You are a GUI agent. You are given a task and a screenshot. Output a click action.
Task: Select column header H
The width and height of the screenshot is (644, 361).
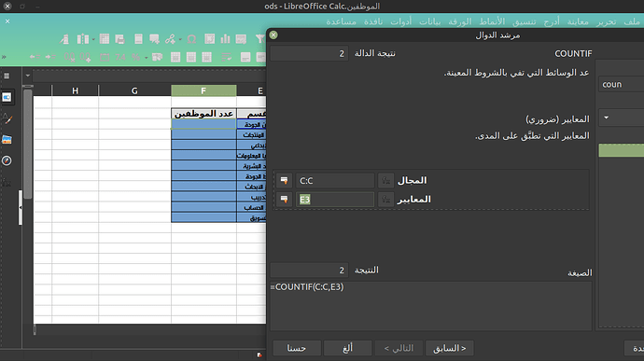point(76,90)
